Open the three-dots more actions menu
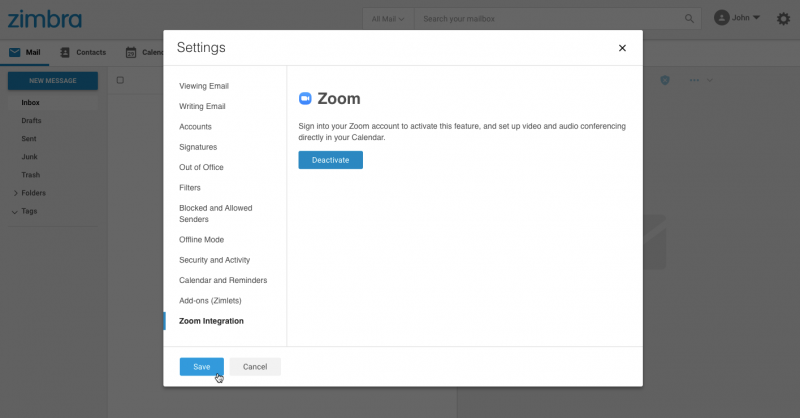 [694, 80]
